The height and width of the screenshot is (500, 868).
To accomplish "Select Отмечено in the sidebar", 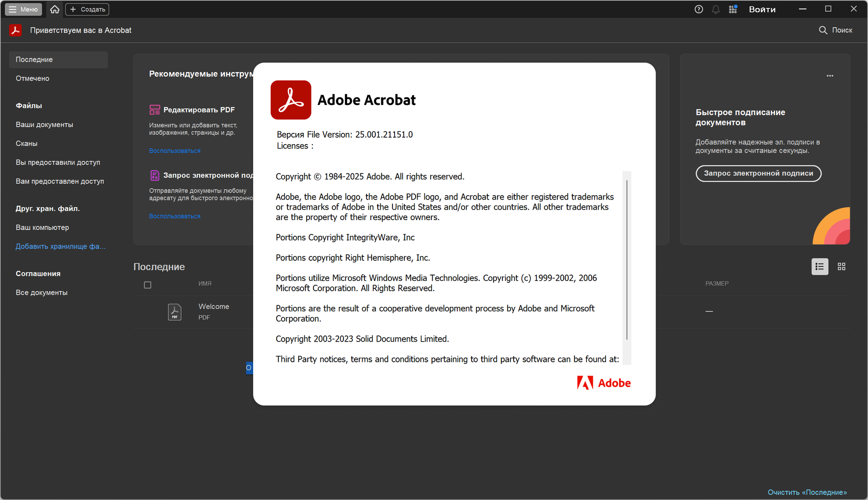I will tap(32, 78).
